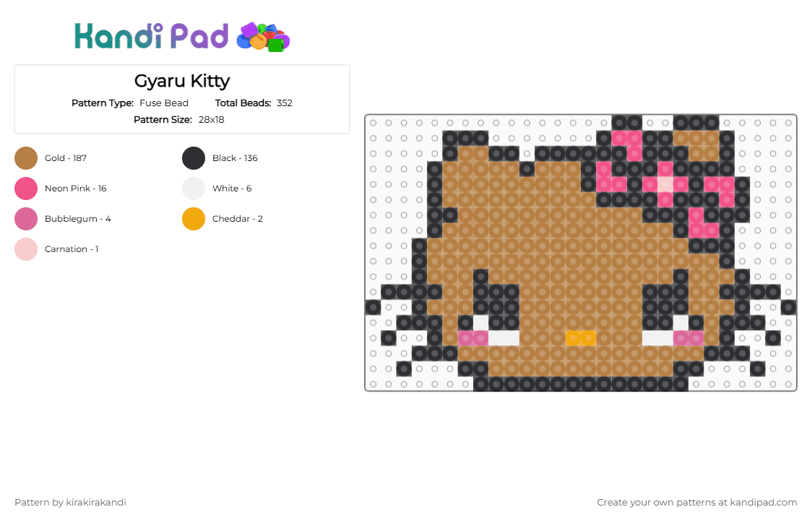The width and height of the screenshot is (812, 520).
Task: Select the Black color swatch
Action: click(x=194, y=158)
